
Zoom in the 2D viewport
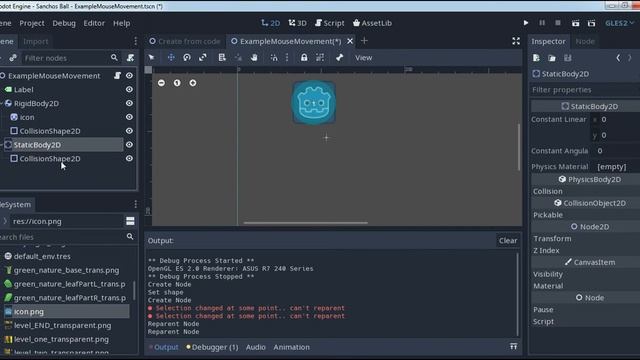click(x=193, y=83)
